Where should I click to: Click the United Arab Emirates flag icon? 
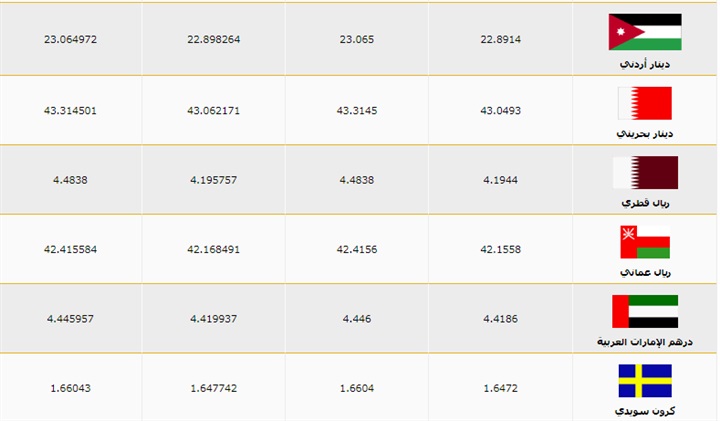click(x=645, y=311)
